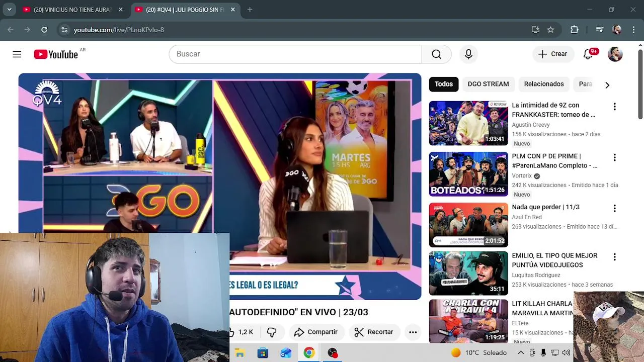Image resolution: width=644 pixels, height=362 pixels.
Task: Show hidden system tray icons
Action: pyautogui.click(x=521, y=353)
